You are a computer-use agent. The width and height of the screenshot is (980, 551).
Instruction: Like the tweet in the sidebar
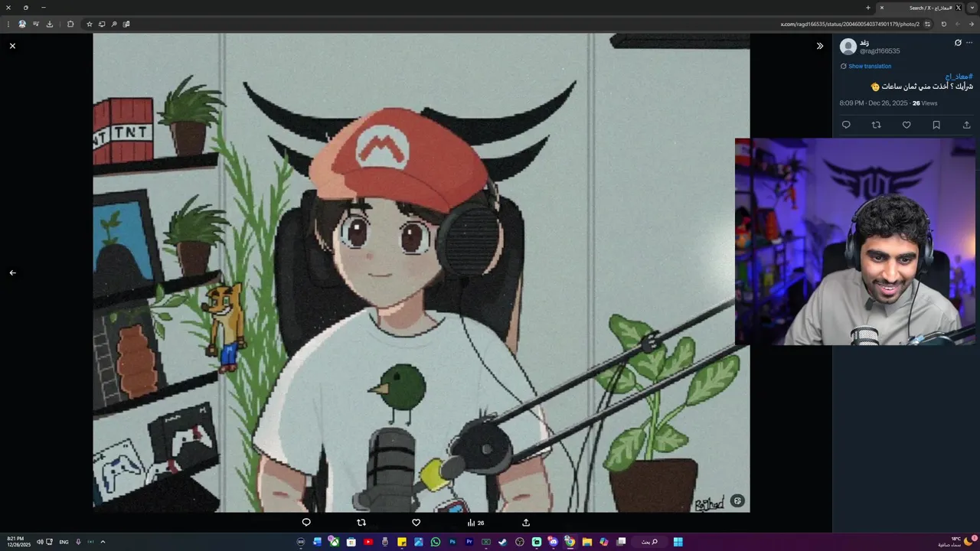click(906, 125)
